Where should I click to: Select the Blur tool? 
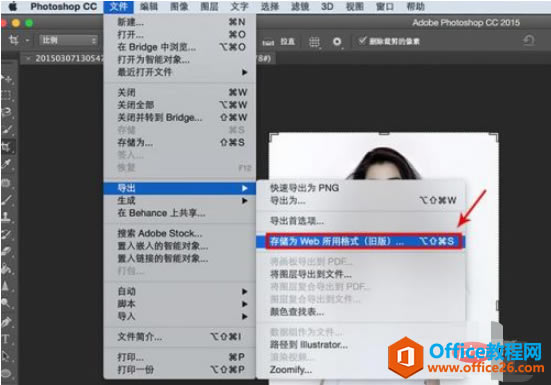pos(6,286)
